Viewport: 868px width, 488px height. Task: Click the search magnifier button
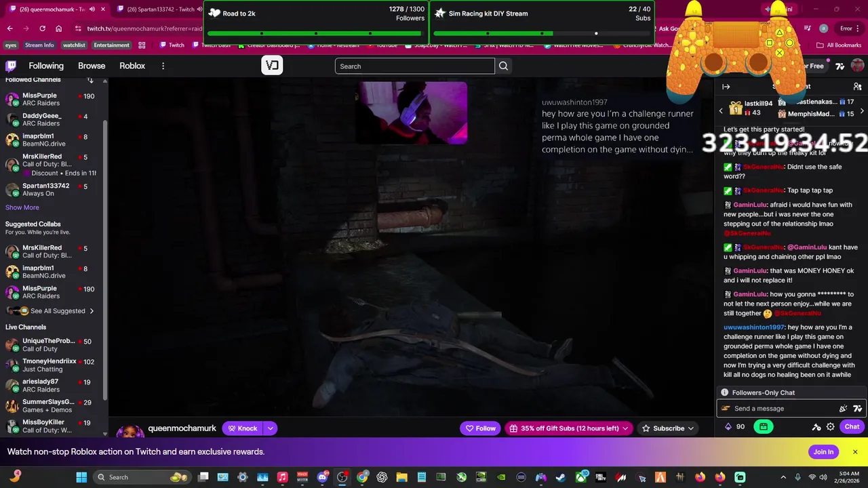point(503,66)
